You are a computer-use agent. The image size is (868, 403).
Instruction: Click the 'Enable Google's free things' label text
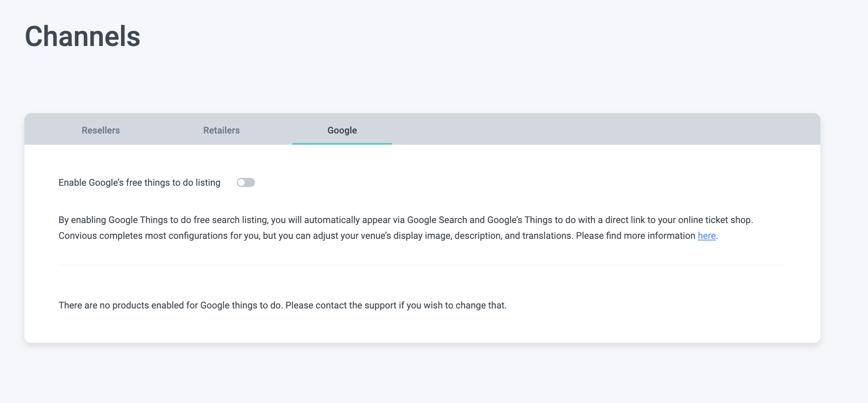(139, 182)
